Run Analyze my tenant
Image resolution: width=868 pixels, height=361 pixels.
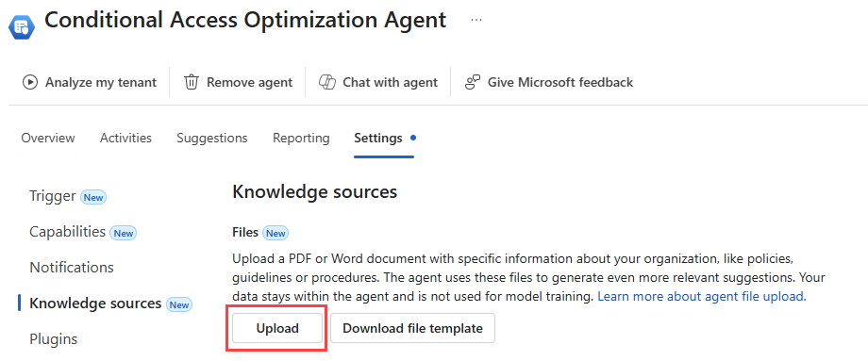tap(90, 82)
